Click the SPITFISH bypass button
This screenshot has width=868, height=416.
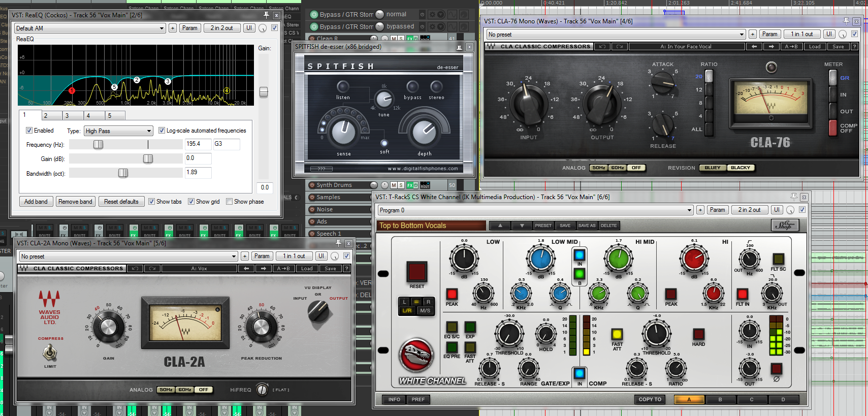tap(412, 86)
